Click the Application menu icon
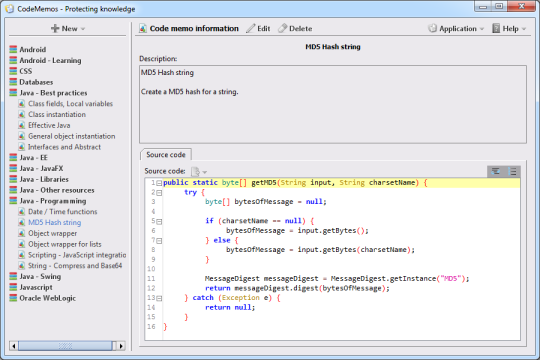 click(x=432, y=28)
